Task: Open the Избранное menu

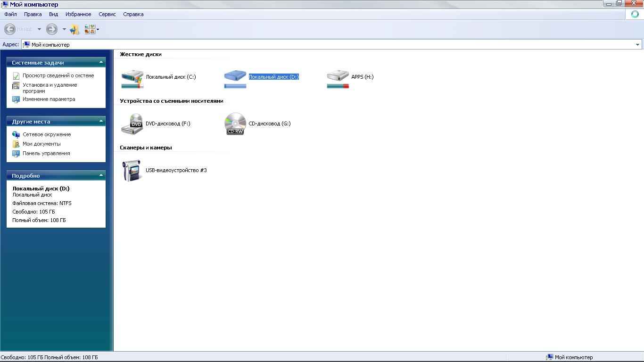Action: (x=78, y=14)
